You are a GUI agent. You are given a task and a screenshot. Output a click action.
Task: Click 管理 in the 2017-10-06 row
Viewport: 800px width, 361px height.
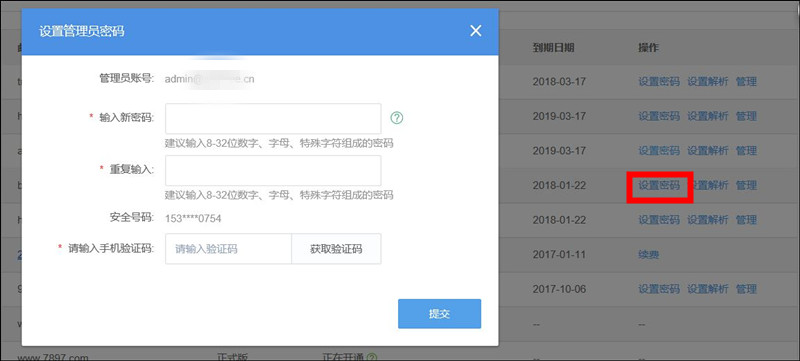(x=746, y=289)
